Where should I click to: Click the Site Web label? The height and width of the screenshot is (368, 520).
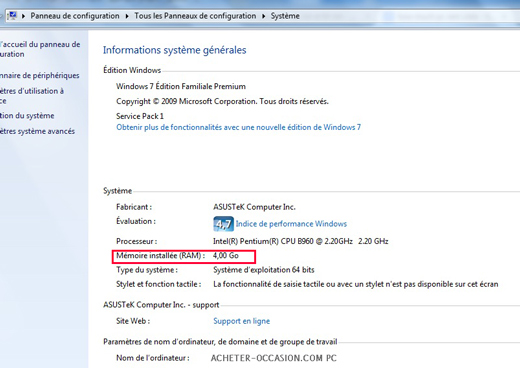[133, 321]
